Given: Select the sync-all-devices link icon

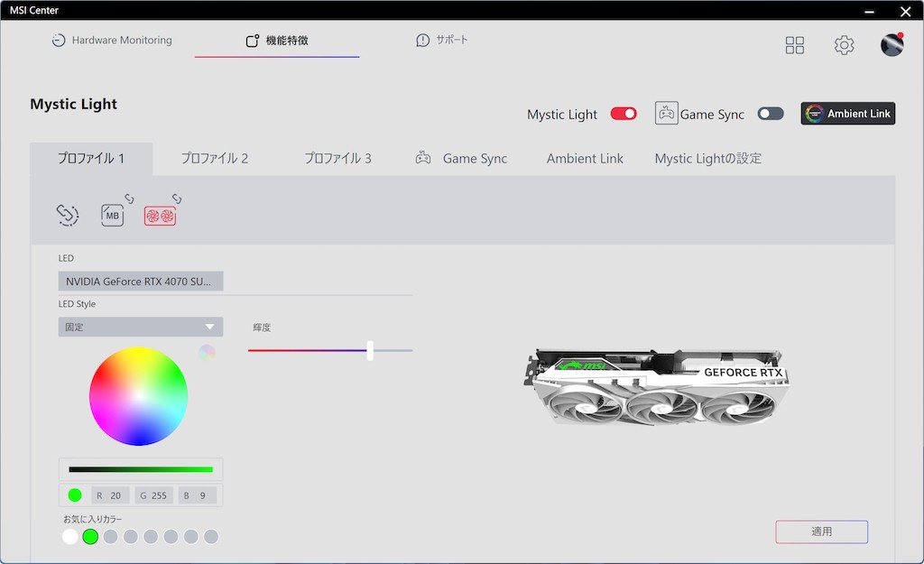Looking at the screenshot, I should click(67, 215).
